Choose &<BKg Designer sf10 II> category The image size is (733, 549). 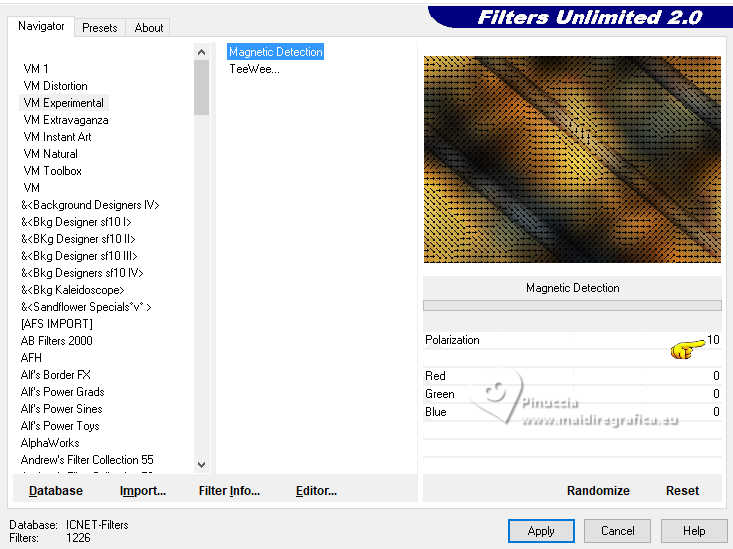coord(78,238)
